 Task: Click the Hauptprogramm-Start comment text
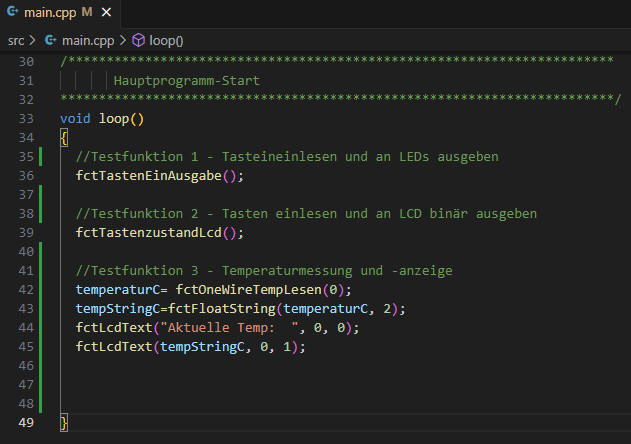(187, 80)
